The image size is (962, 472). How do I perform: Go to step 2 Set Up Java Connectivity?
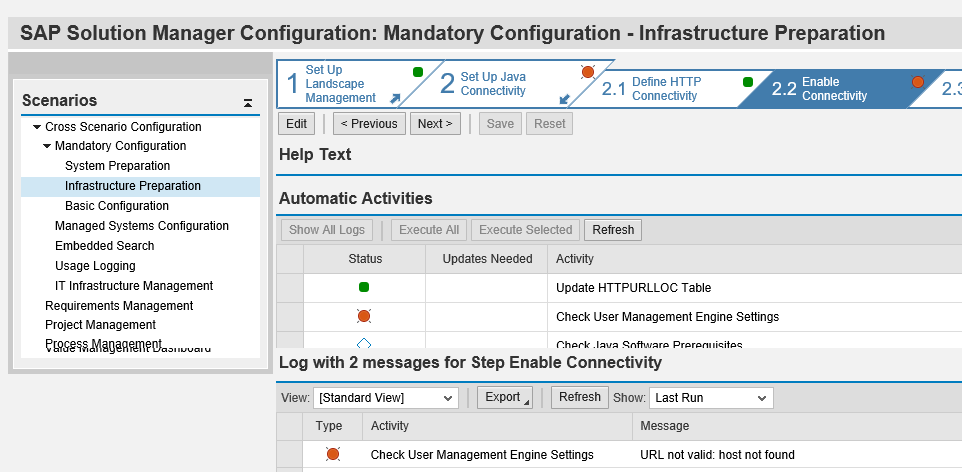pyautogui.click(x=493, y=84)
